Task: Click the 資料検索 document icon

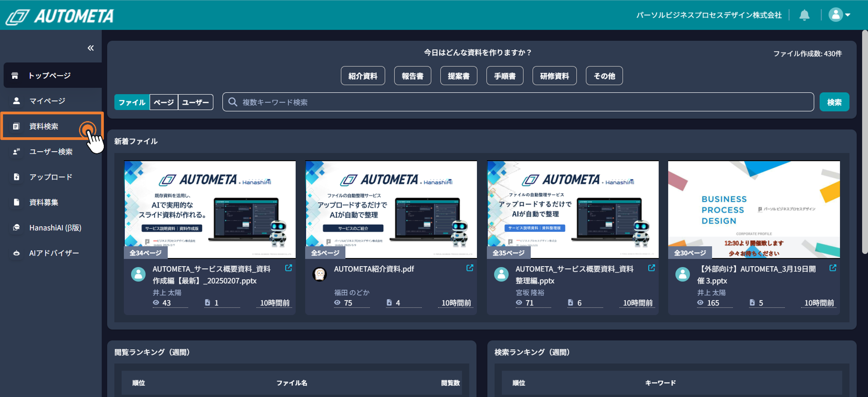Action: 16,126
